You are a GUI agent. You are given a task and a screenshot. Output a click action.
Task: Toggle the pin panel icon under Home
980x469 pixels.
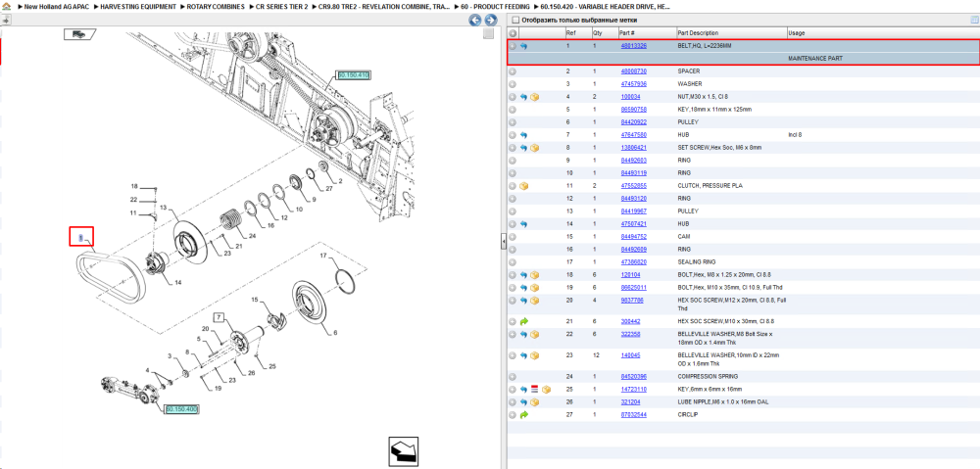(x=6, y=20)
